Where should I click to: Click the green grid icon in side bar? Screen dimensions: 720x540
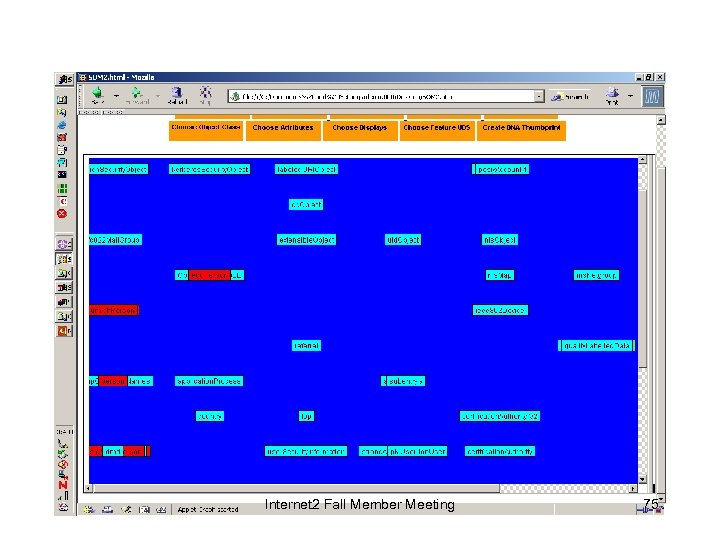[62, 189]
